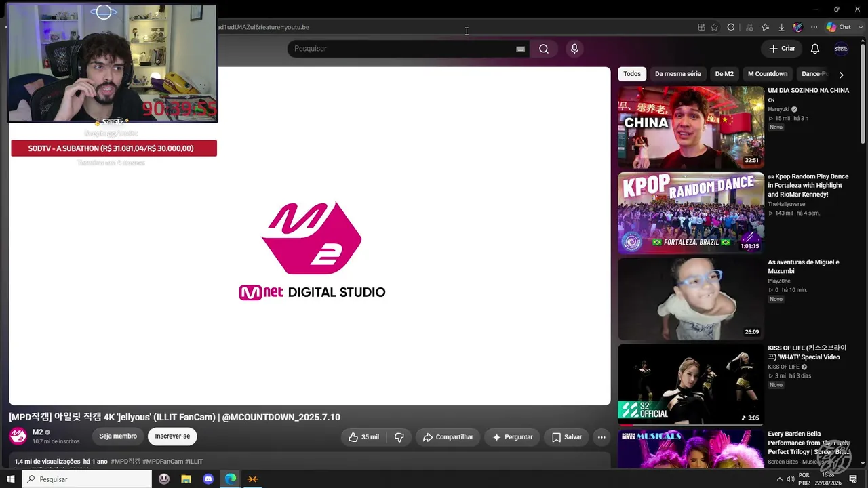Save the video with the Salvar button
868x488 pixels.
tap(567, 437)
